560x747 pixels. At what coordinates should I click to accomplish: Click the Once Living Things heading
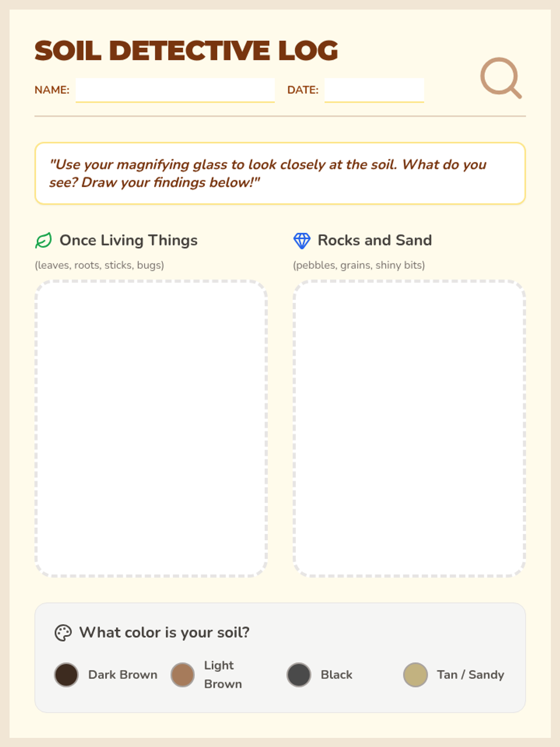coord(128,240)
